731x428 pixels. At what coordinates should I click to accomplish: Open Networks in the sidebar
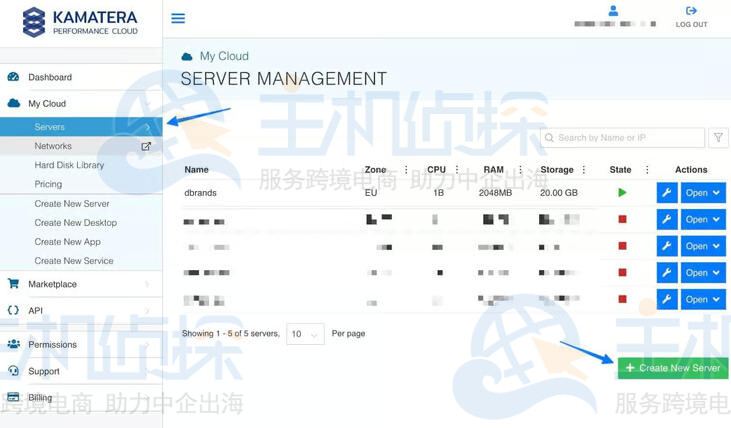pyautogui.click(x=53, y=146)
